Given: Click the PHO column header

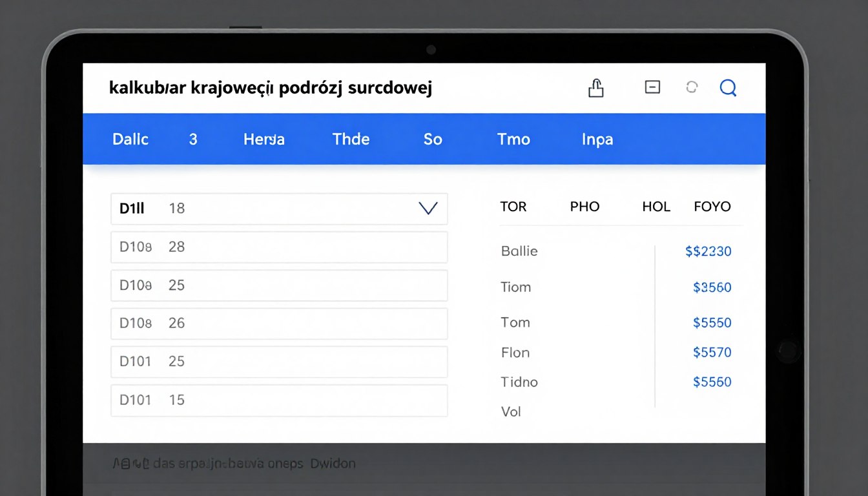Looking at the screenshot, I should coord(584,206).
